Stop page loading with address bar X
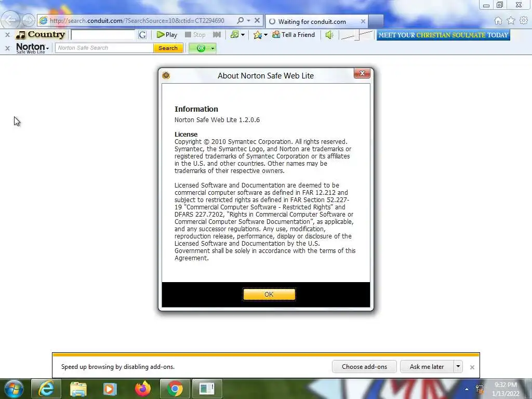532x399 pixels. coord(257,21)
